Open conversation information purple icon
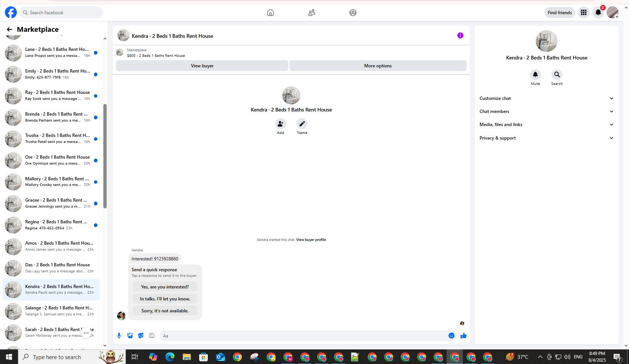Screen dimensions: 629x364 460,36
